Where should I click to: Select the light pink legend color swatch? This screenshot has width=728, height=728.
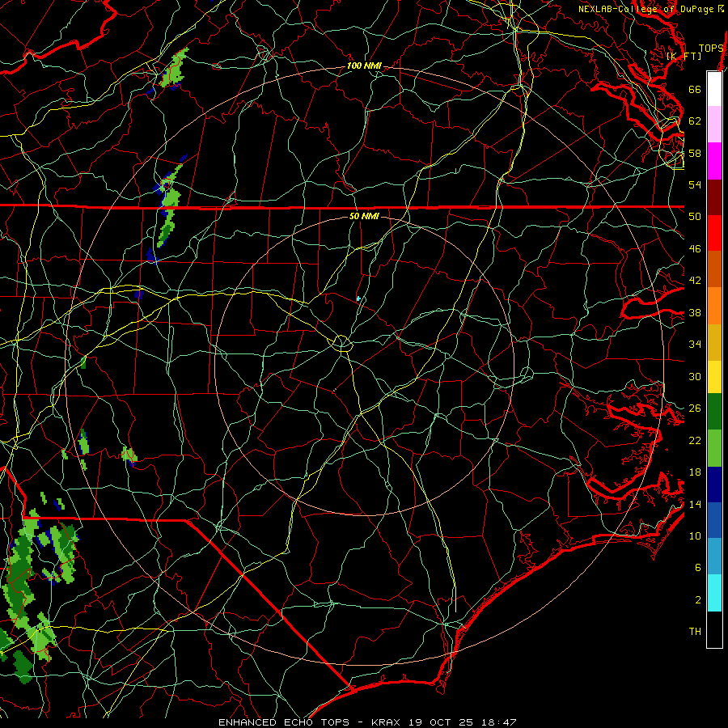pos(714,125)
